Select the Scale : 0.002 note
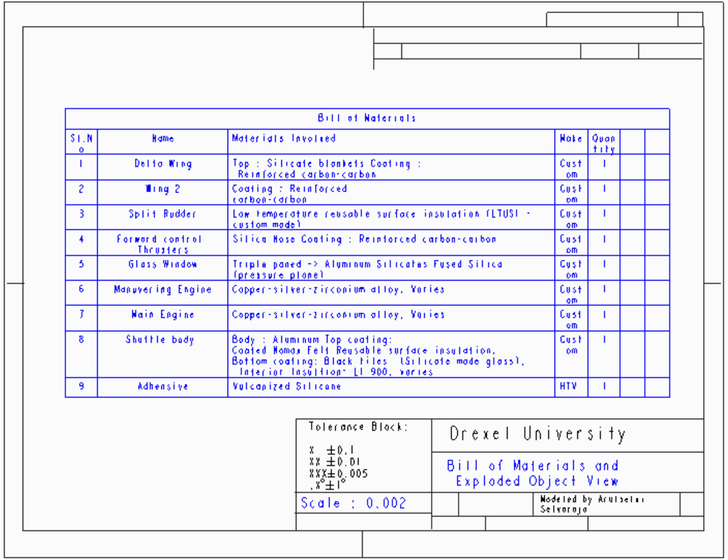 pos(353,503)
